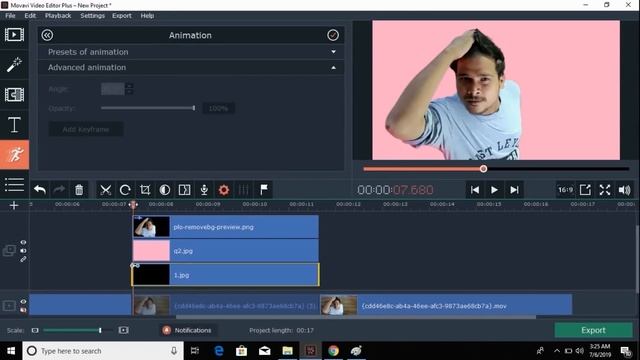The height and width of the screenshot is (360, 640).
Task: Click the Undo arrow
Action: pos(40,190)
